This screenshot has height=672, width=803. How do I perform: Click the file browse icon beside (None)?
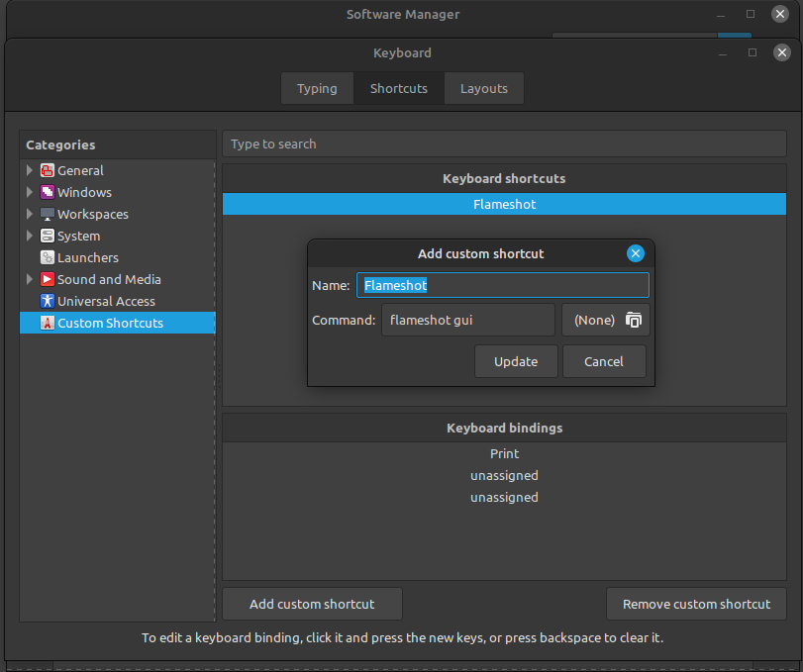(634, 320)
